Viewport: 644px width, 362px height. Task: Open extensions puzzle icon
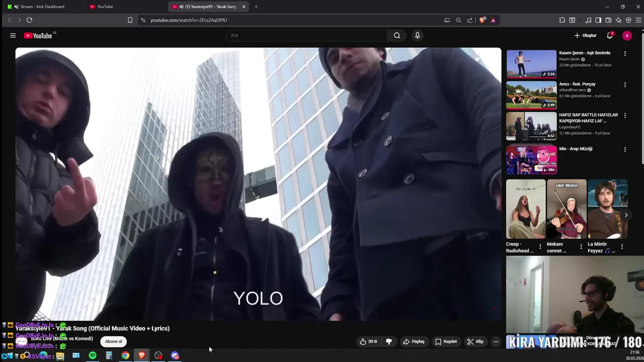(562, 20)
